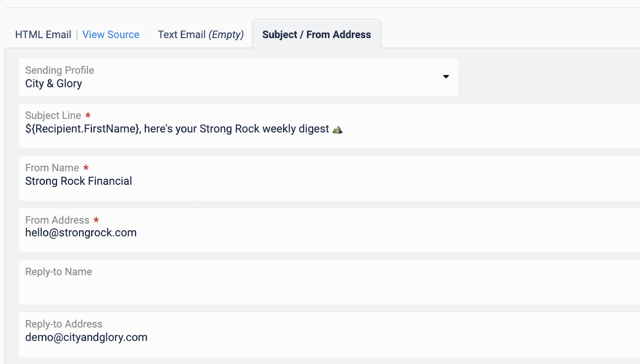The height and width of the screenshot is (364, 640).
Task: Click the demo@cityandglory.com text
Action: [x=86, y=337]
